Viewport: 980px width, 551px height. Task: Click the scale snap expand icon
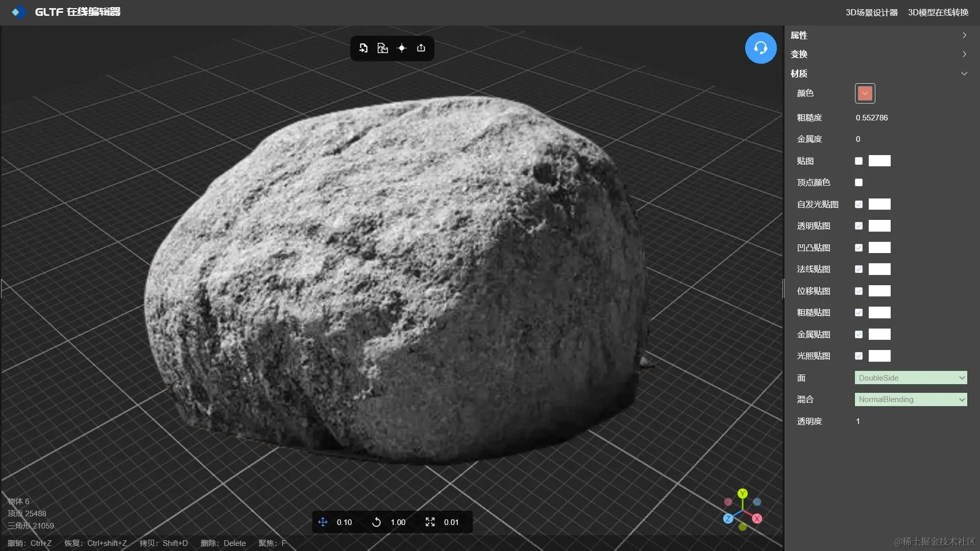(x=430, y=522)
